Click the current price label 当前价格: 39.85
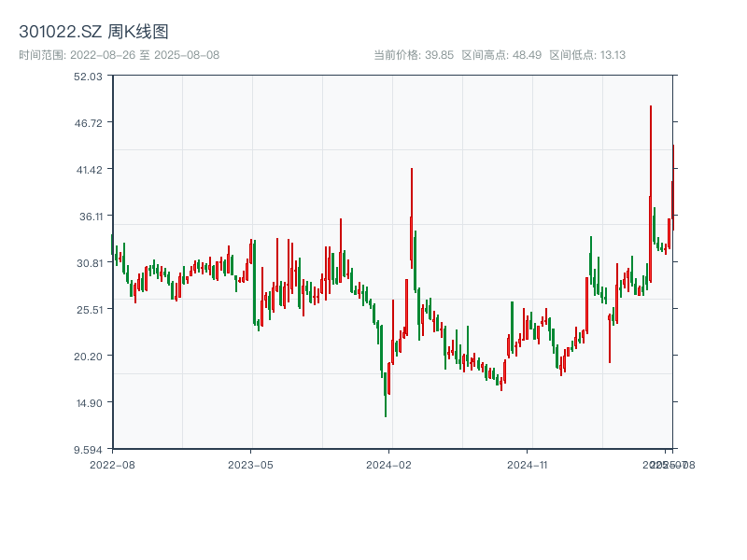The height and width of the screenshot is (560, 747). click(414, 55)
